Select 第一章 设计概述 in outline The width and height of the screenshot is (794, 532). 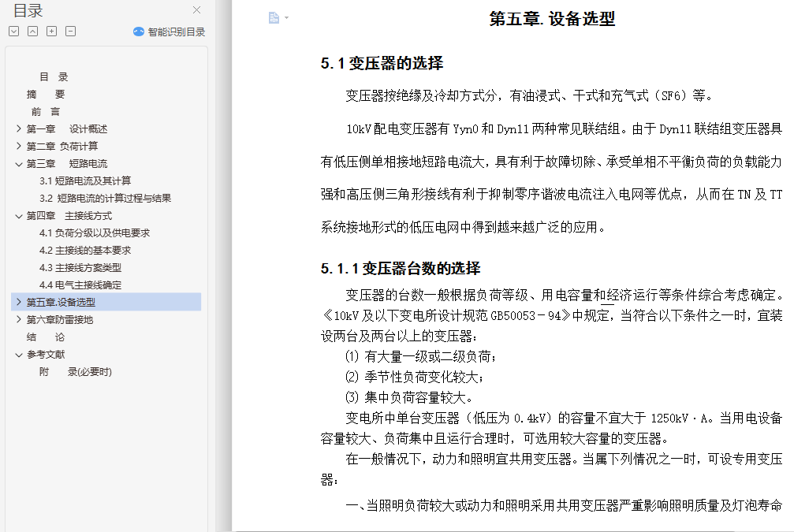click(67, 129)
